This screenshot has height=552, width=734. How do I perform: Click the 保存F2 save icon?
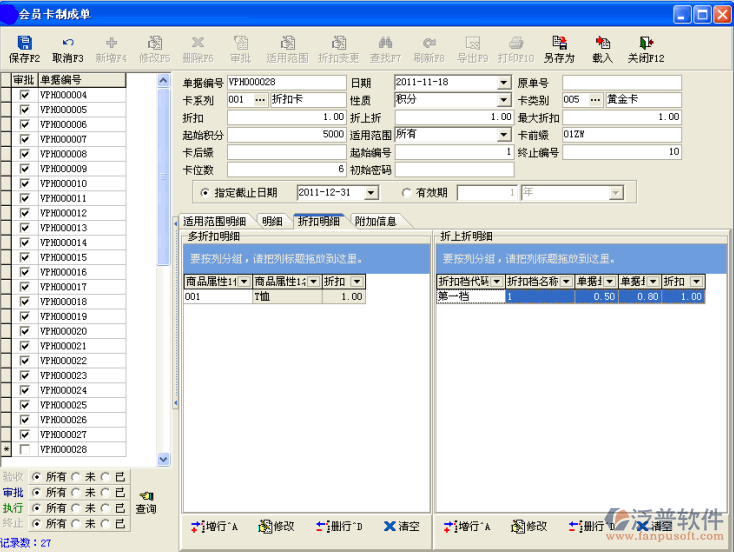pos(24,43)
